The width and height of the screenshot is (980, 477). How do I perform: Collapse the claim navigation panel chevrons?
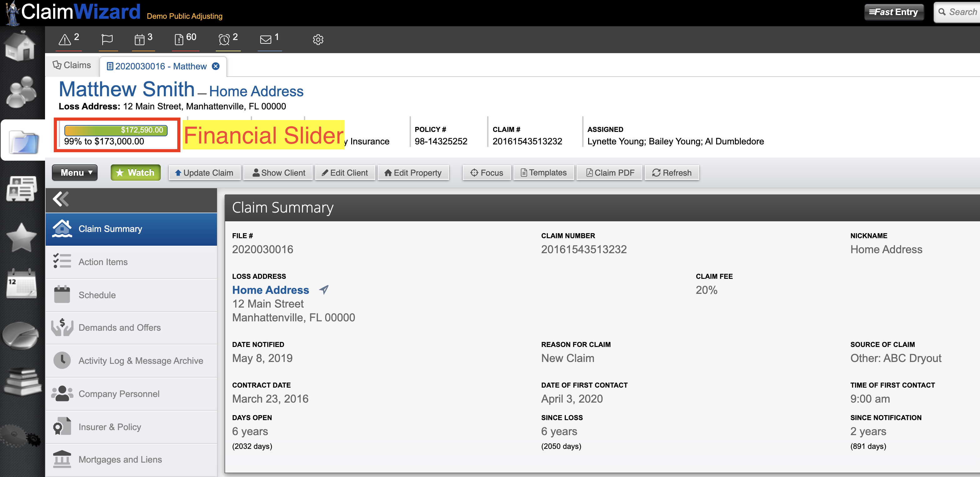61,199
